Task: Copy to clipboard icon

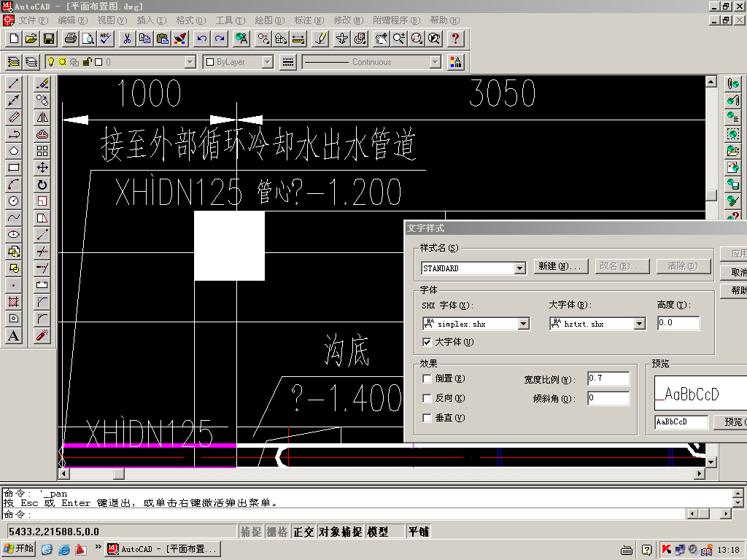Action: click(x=145, y=39)
